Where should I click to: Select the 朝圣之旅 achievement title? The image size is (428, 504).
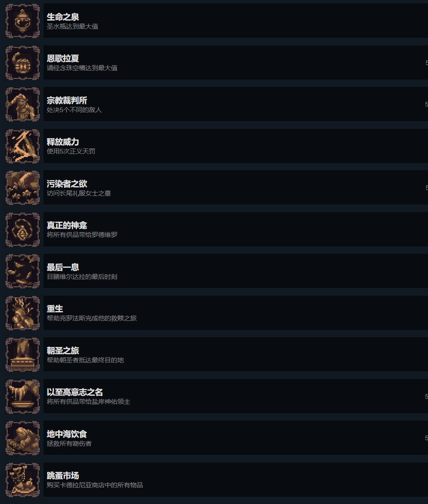(x=63, y=350)
